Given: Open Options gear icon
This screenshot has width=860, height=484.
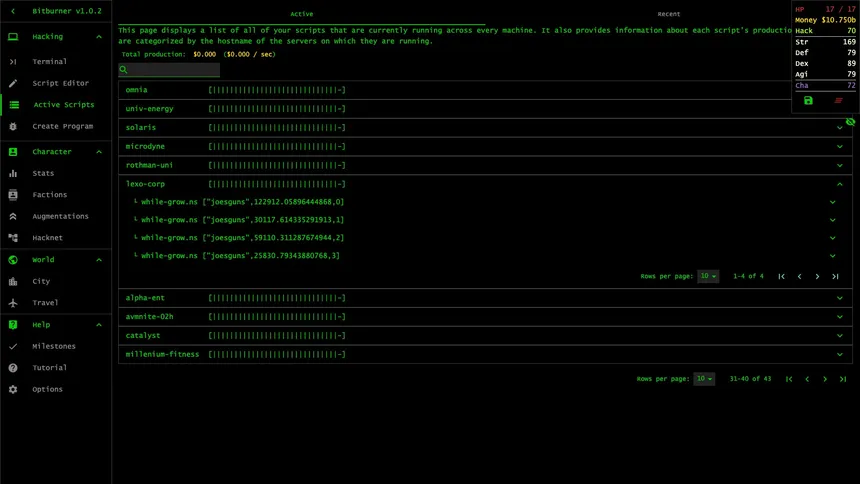Looking at the screenshot, I should (13, 389).
